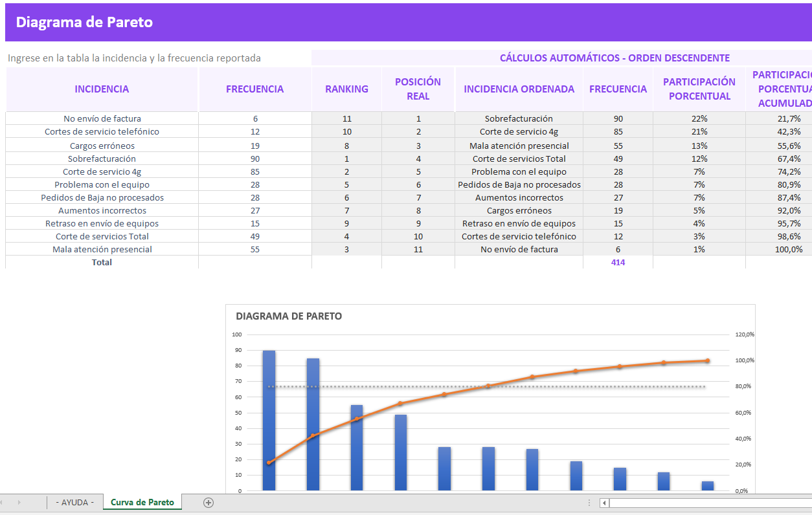812x515 pixels.
Task: Select the Total frequency cell showing 414
Action: coord(618,262)
